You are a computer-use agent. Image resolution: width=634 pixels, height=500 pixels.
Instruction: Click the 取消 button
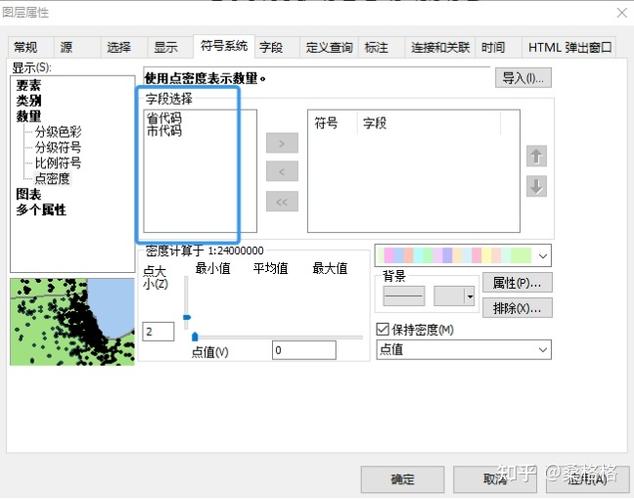[495, 479]
